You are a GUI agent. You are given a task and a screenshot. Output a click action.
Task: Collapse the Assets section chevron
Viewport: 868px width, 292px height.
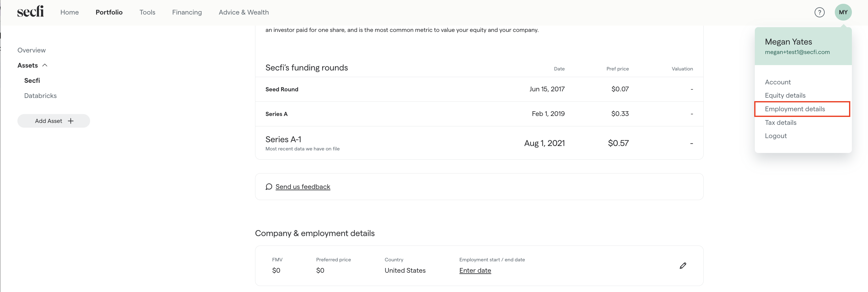point(45,65)
